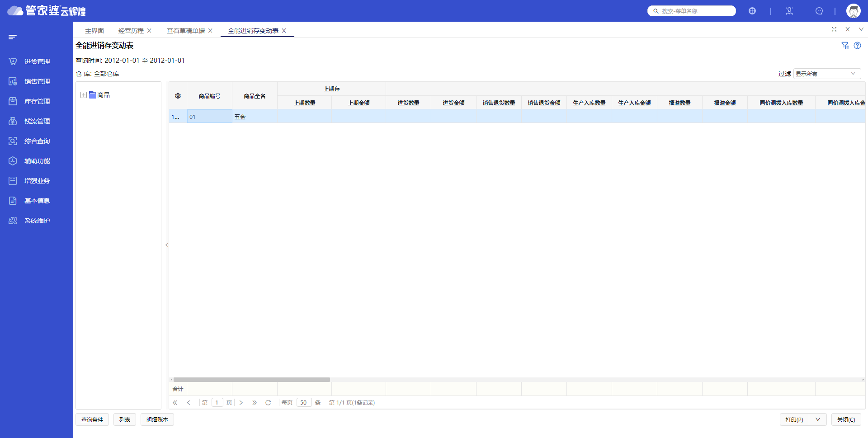
Task: Go to the first page of results
Action: (175, 403)
